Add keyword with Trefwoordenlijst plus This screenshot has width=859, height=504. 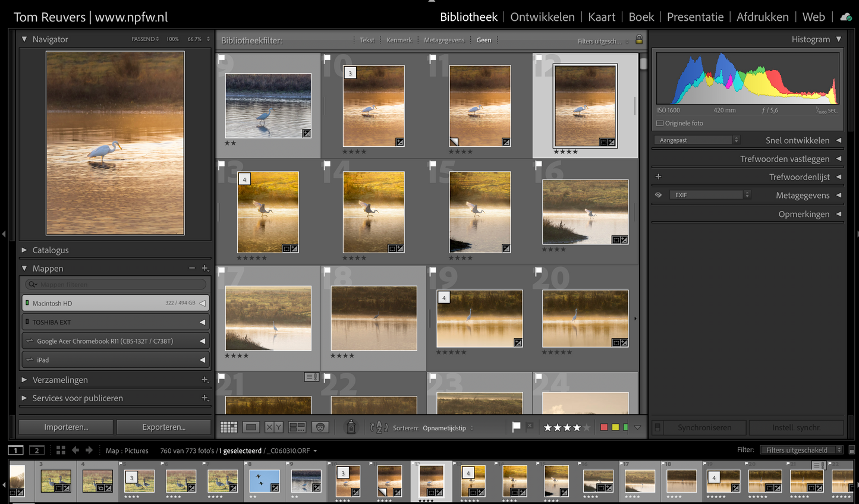(658, 177)
